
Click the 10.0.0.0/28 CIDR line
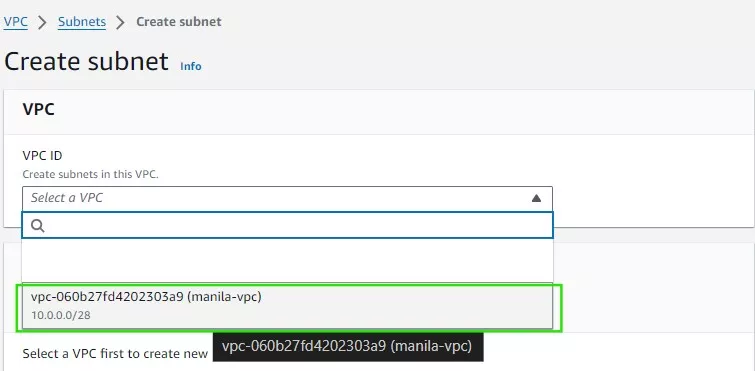point(61,316)
